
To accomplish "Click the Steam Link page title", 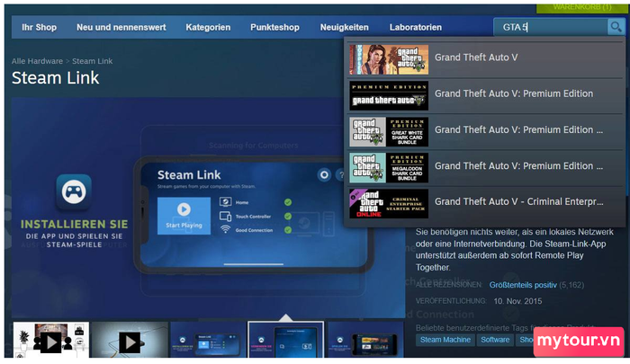I will point(55,78).
